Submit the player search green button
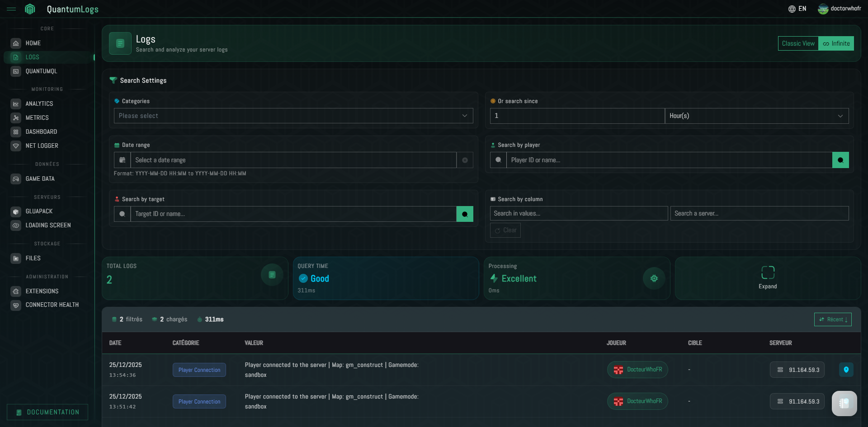Viewport: 868px width, 427px height. point(840,160)
